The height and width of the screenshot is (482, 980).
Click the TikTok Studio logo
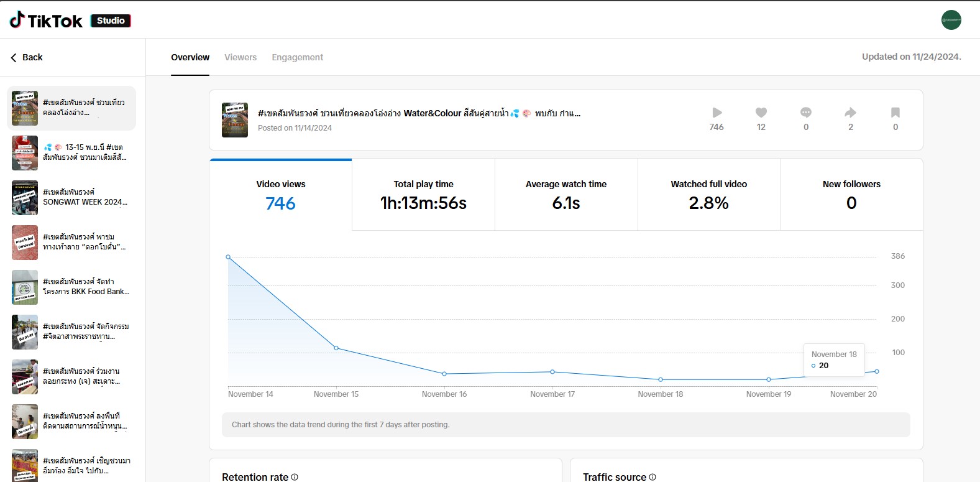point(70,21)
